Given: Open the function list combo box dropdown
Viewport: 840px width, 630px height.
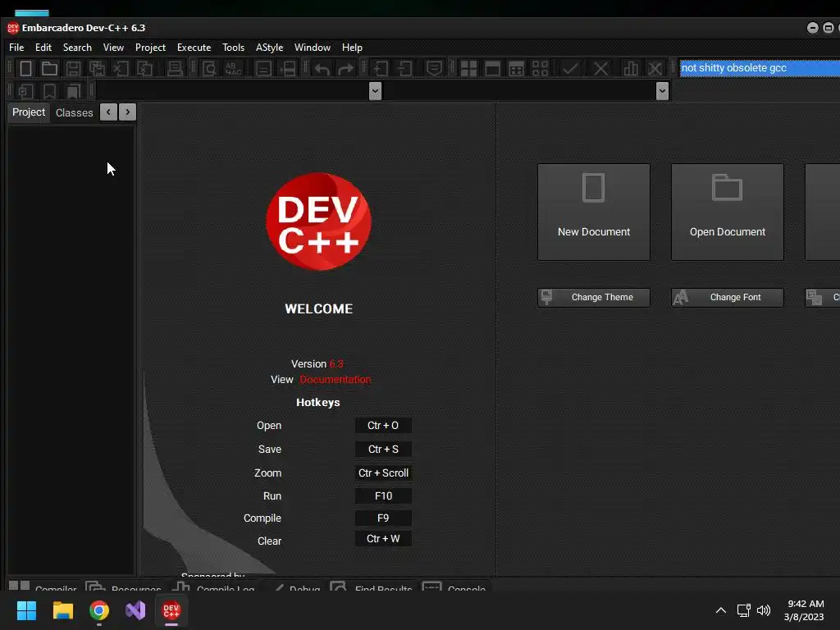Looking at the screenshot, I should tap(662, 91).
